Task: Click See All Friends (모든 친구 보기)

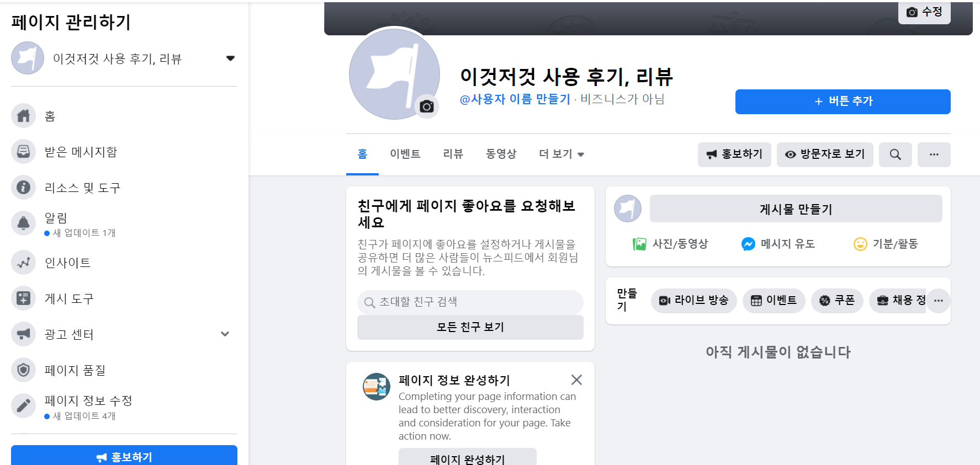Action: coord(470,327)
